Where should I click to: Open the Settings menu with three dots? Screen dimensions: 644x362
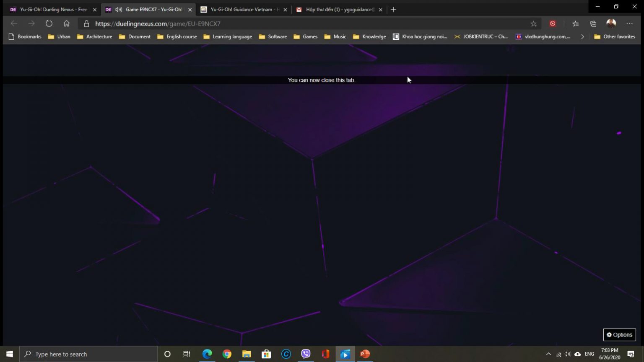tap(629, 23)
